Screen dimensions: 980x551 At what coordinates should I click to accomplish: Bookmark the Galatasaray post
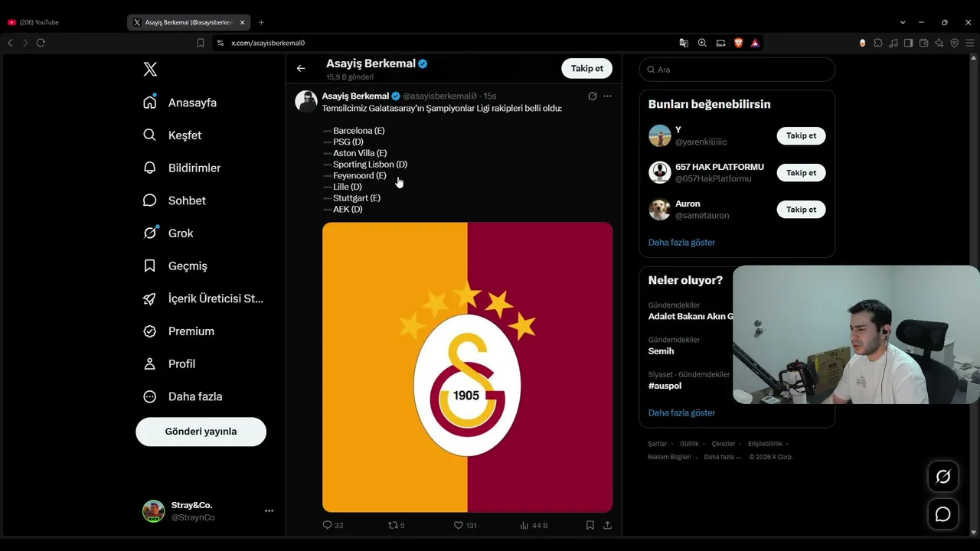click(590, 525)
